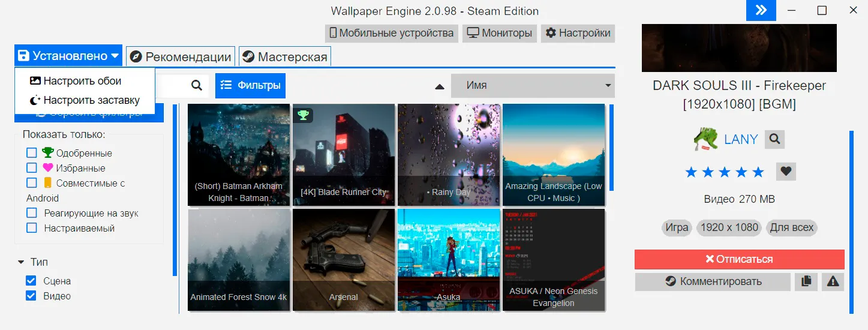Switch to the Рекомендации tab

point(181,57)
